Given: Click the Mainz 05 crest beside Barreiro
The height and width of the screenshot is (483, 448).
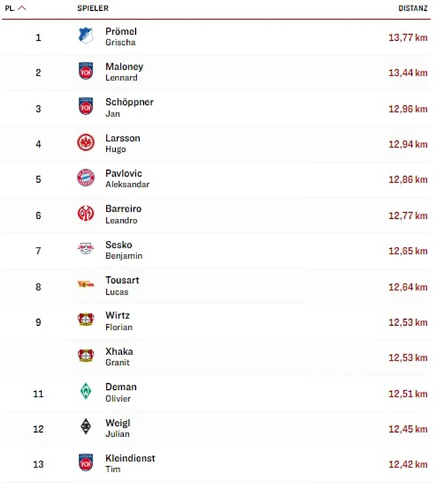Looking at the screenshot, I should tap(86, 214).
